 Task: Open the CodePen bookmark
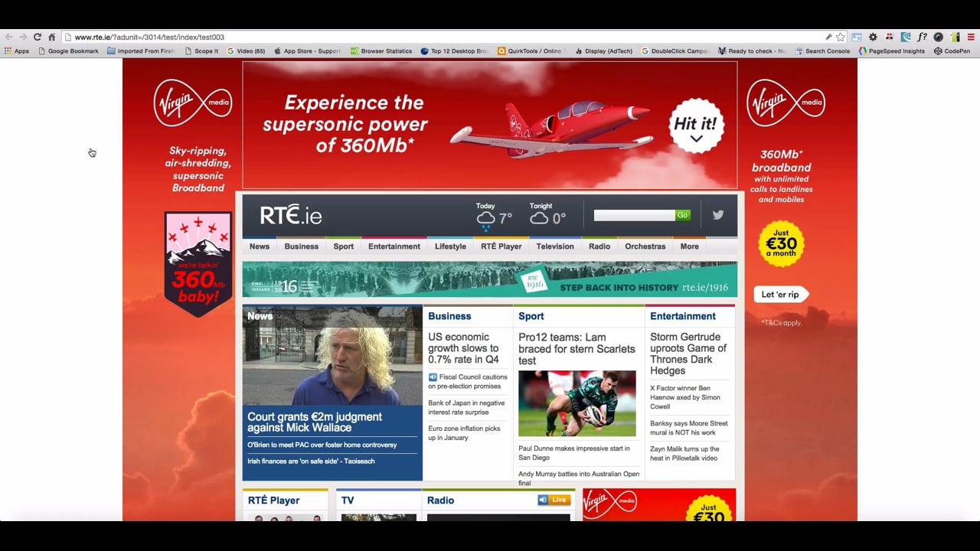[x=952, y=51]
